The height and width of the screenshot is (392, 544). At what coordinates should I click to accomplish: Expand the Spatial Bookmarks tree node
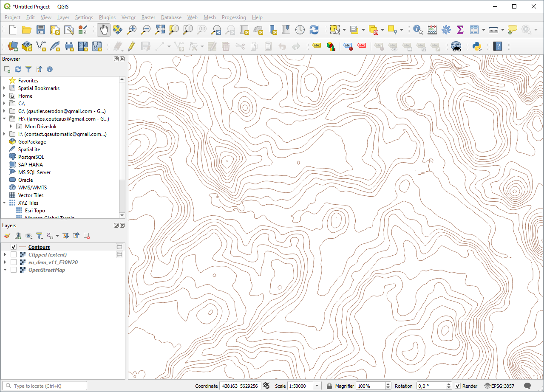tap(4, 88)
